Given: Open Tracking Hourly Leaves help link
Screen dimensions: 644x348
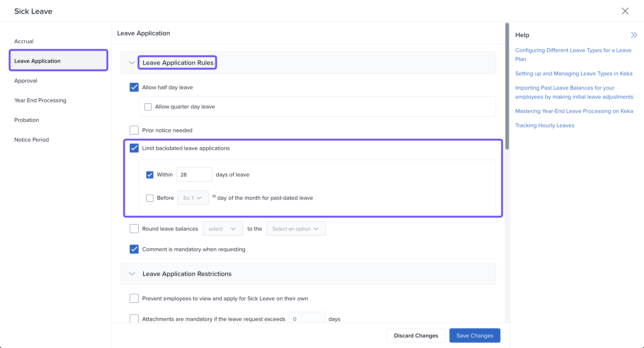Looking at the screenshot, I should coord(544,125).
